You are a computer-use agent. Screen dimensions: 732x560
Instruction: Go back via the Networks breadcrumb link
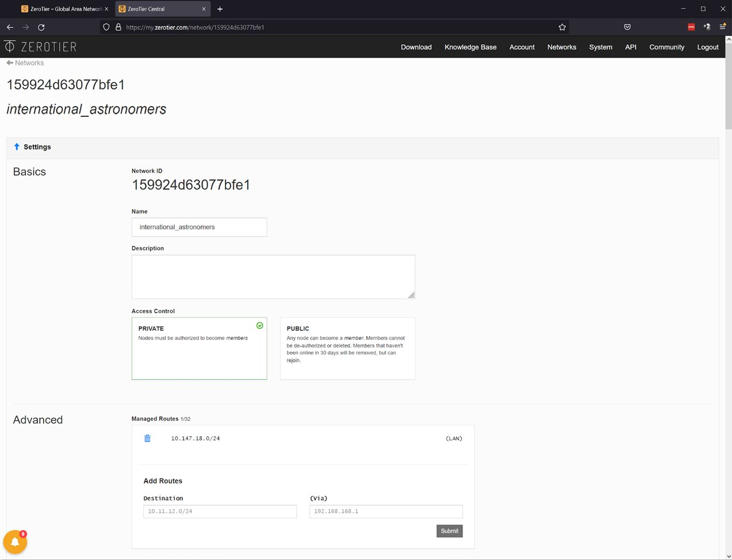25,63
